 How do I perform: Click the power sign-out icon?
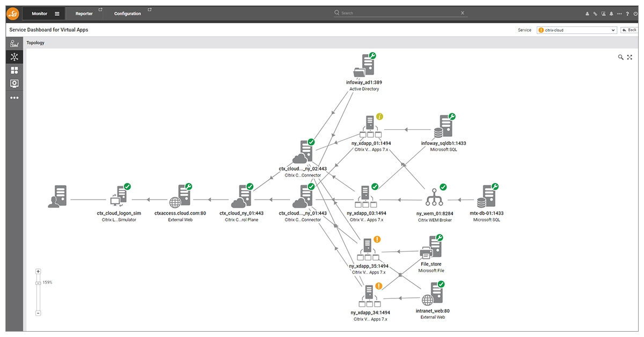(635, 14)
